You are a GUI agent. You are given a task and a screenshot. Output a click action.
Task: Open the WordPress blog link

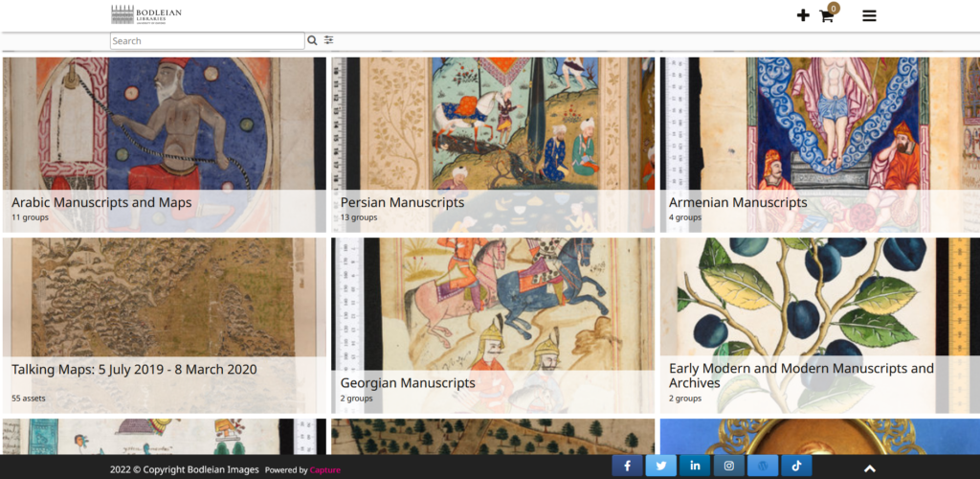coord(763,467)
